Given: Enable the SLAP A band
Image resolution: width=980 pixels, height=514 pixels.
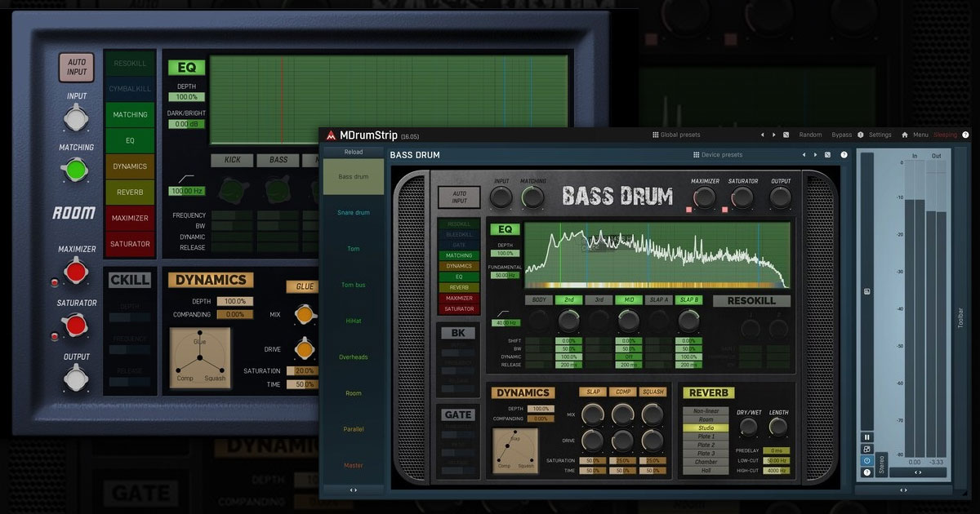Looking at the screenshot, I should click(659, 300).
